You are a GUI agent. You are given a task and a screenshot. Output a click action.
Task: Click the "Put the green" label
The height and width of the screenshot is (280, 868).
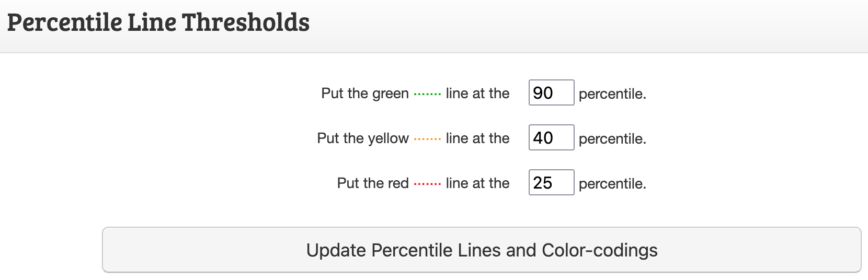click(364, 94)
